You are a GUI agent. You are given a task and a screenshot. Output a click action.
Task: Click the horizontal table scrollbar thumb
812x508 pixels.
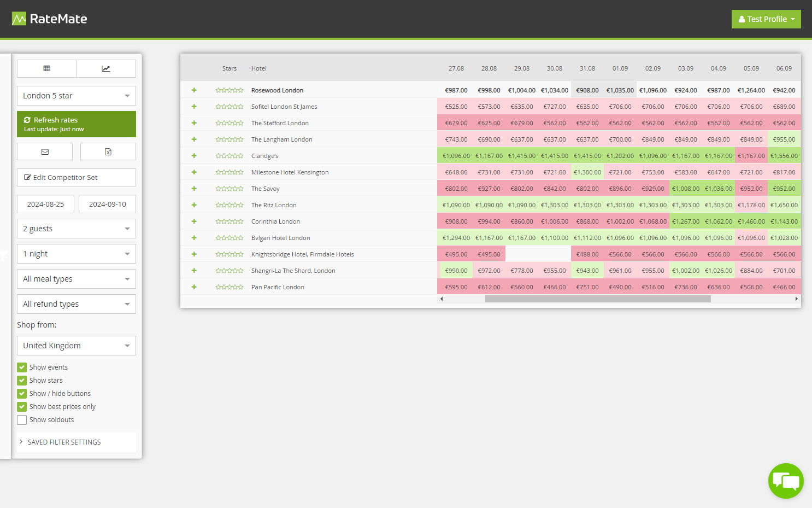tap(598, 299)
